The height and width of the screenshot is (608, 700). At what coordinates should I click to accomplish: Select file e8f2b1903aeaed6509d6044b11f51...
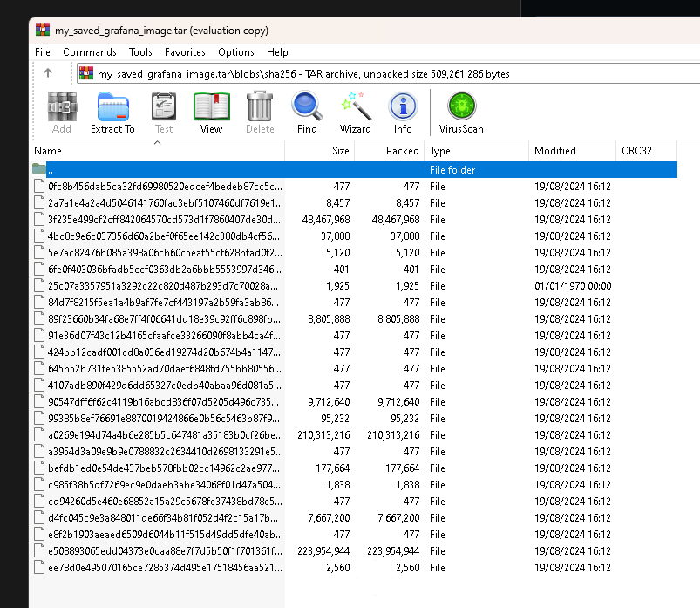[x=166, y=535]
